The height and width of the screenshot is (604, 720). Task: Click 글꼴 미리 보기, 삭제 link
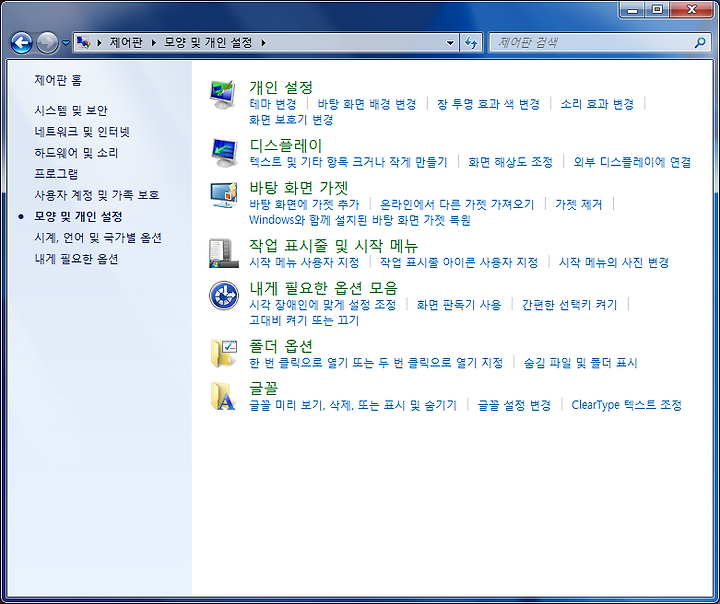click(x=353, y=405)
